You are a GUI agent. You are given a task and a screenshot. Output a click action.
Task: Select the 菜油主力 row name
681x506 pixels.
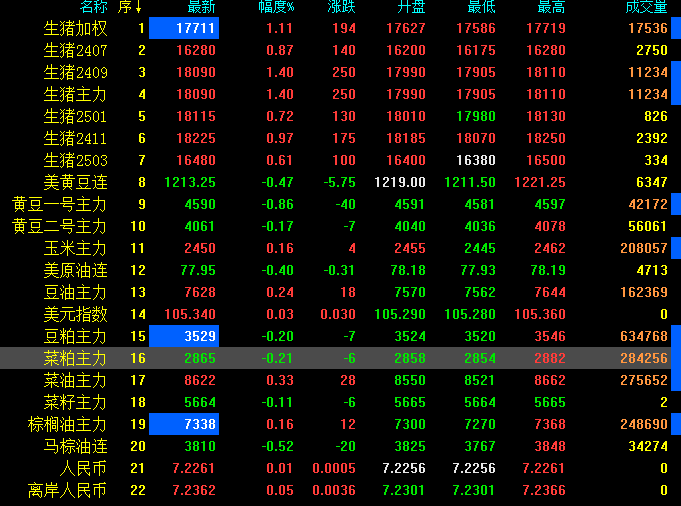[76, 380]
